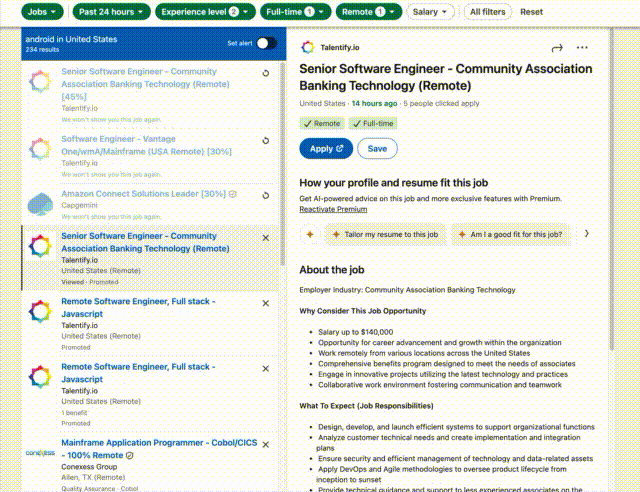Click '234 results' count text
Screen dimensions: 640x492
(x=42, y=49)
